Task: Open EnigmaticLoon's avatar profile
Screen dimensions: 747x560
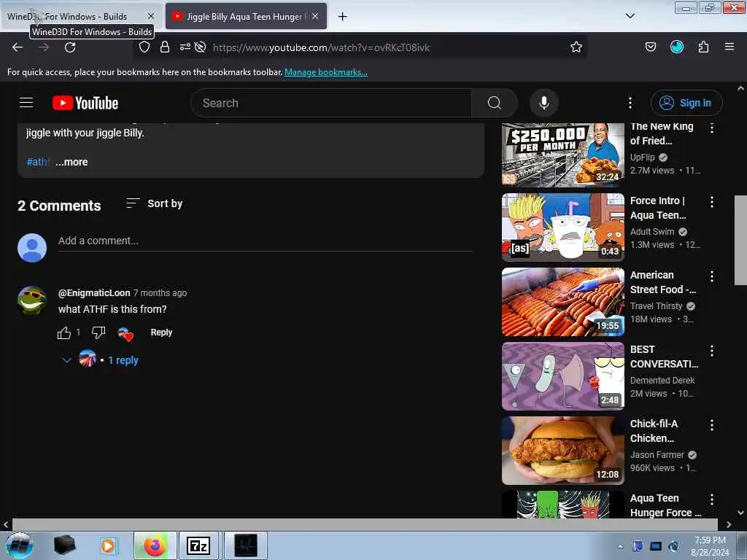Action: [x=32, y=300]
